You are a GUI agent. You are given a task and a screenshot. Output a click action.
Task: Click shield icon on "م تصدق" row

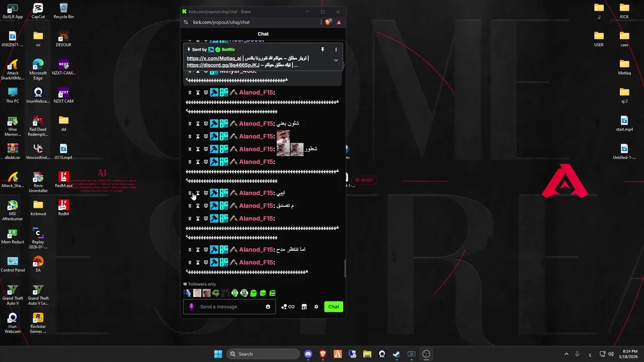point(206,206)
